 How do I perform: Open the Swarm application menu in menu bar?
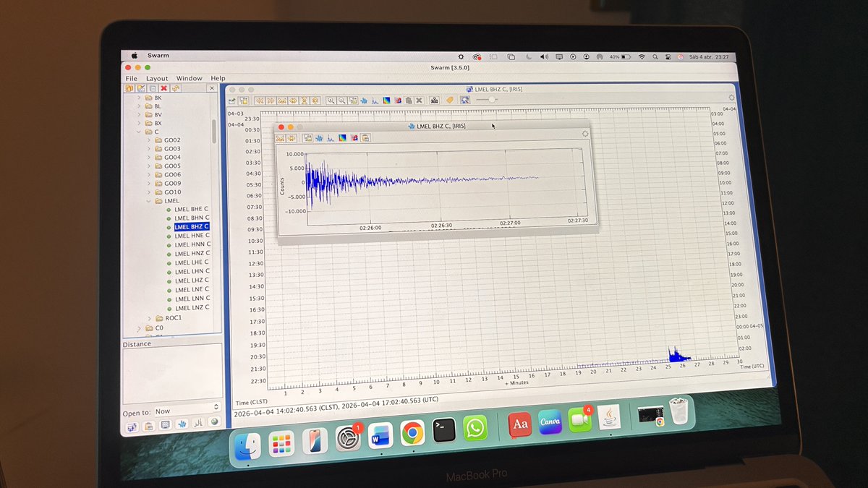click(x=158, y=55)
